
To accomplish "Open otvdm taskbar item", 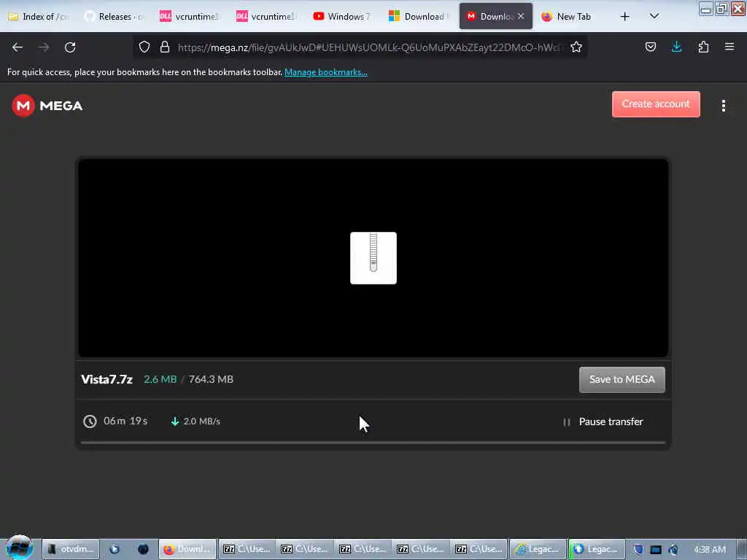I will coord(71,549).
